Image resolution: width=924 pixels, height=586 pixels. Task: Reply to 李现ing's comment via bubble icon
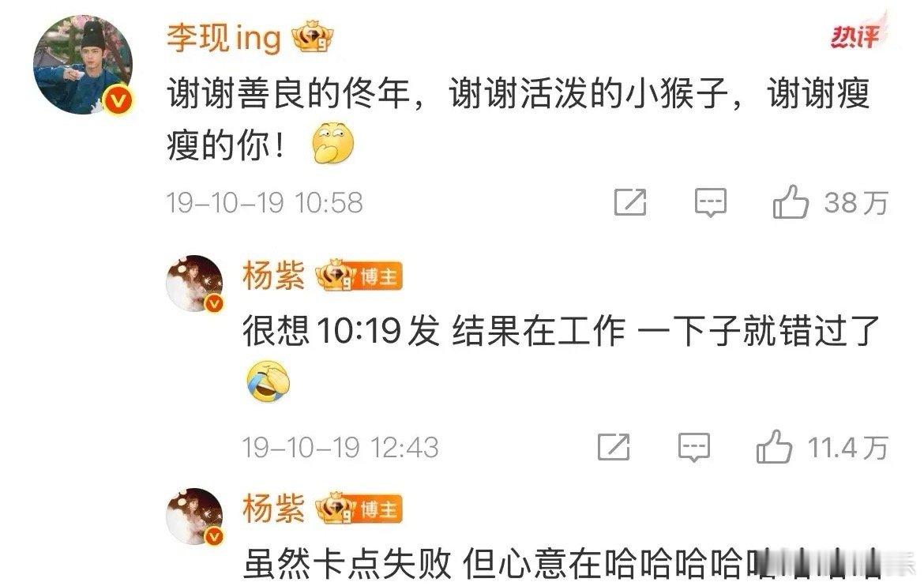pyautogui.click(x=710, y=202)
